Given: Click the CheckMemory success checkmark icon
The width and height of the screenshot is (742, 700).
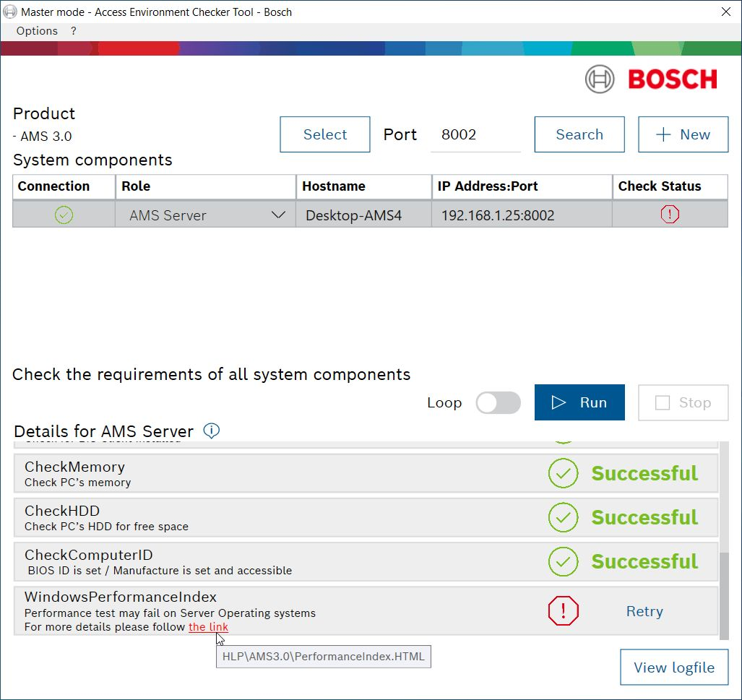Looking at the screenshot, I should tap(563, 474).
